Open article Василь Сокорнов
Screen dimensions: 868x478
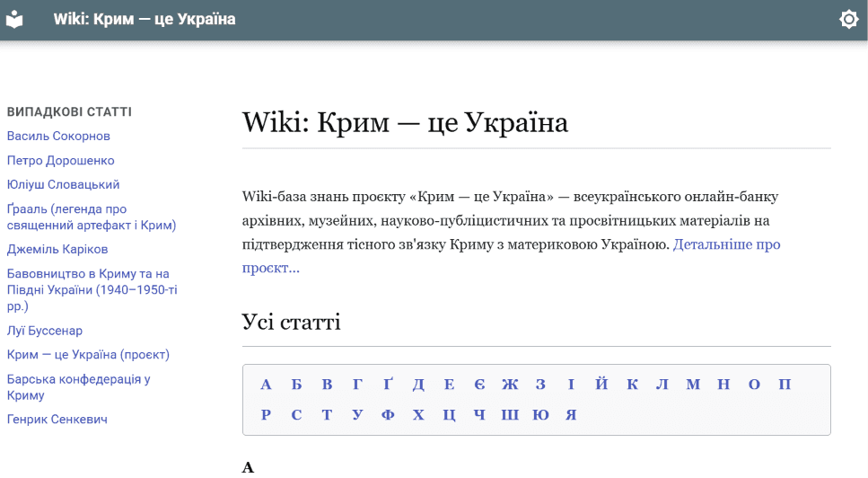[x=58, y=136]
